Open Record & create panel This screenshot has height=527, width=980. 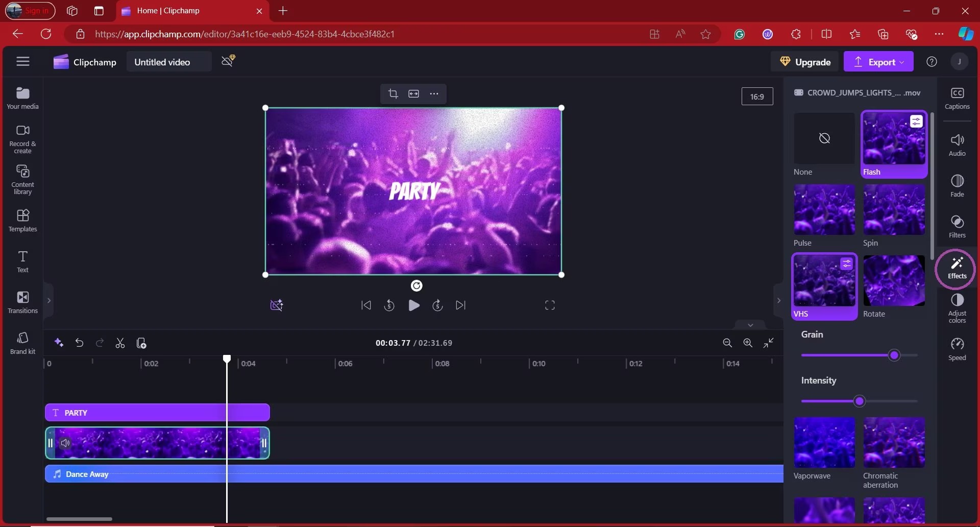click(x=22, y=139)
